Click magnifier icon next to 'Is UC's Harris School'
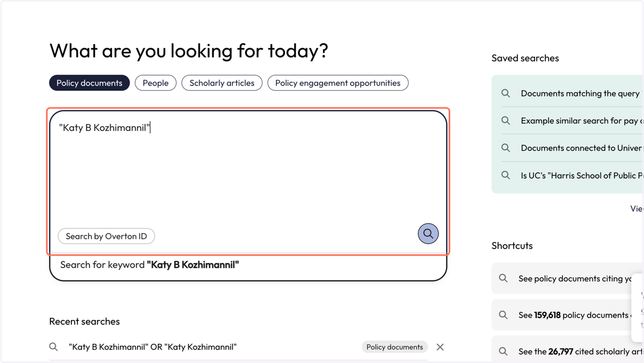The width and height of the screenshot is (644, 363). coord(506,175)
